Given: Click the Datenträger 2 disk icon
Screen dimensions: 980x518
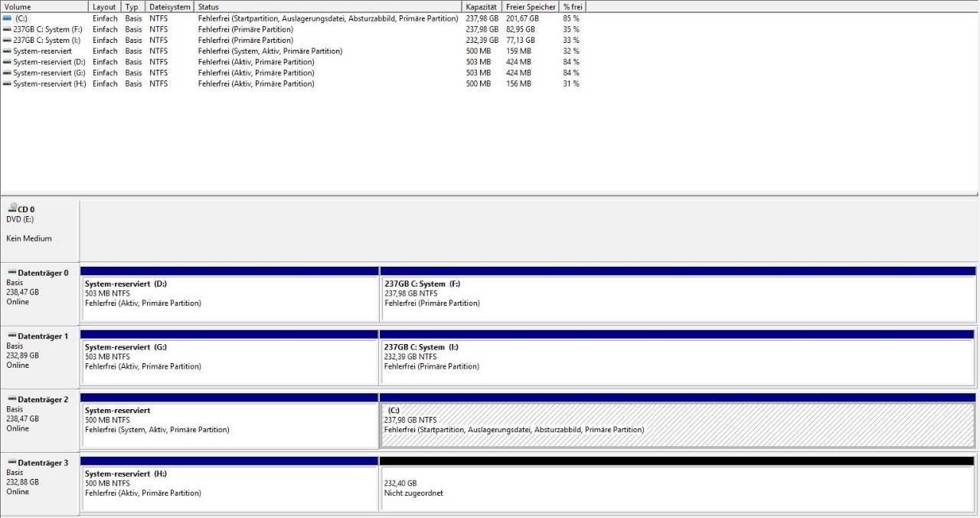Looking at the screenshot, I should coord(11,399).
